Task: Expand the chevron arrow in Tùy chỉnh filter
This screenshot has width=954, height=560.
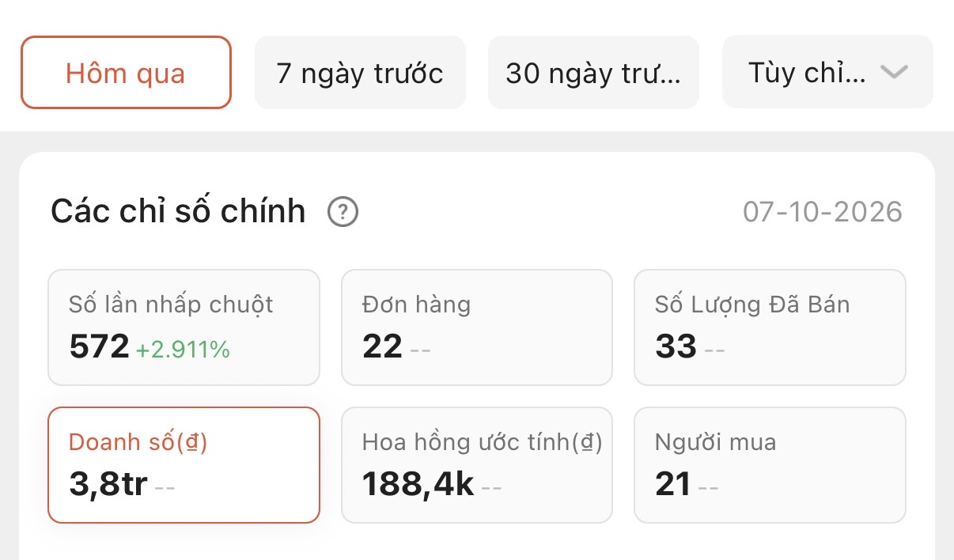Action: [894, 73]
